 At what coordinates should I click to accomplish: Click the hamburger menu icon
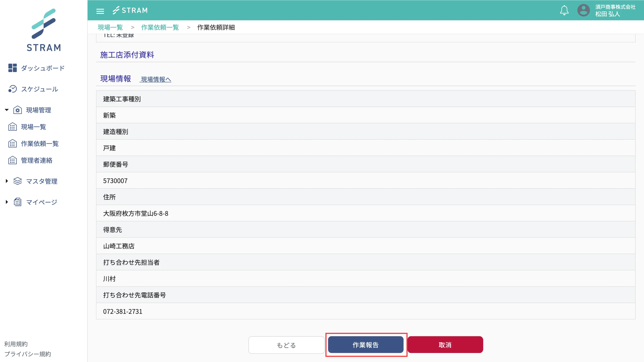tap(100, 11)
